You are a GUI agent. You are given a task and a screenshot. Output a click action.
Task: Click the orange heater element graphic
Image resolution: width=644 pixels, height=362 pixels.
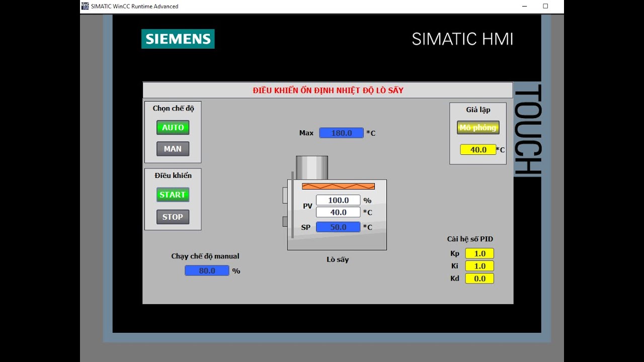(338, 186)
